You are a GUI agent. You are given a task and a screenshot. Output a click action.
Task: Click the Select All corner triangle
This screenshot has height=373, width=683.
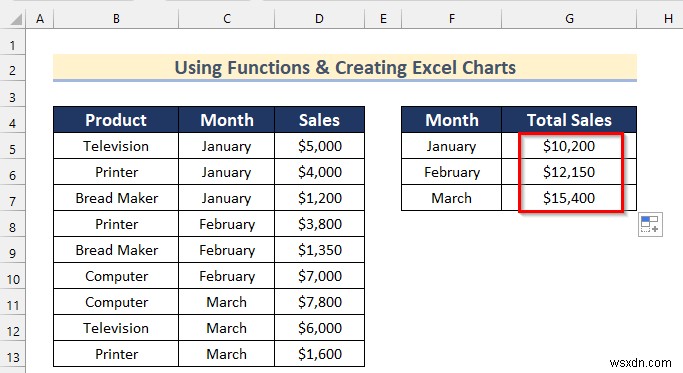[16, 19]
